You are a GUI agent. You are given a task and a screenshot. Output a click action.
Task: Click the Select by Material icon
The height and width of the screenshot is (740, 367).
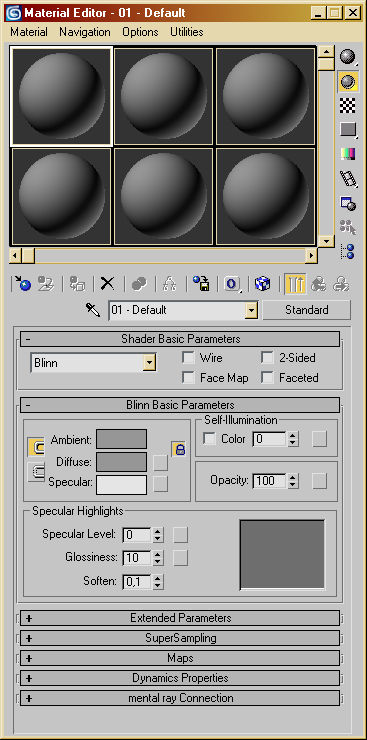(348, 227)
